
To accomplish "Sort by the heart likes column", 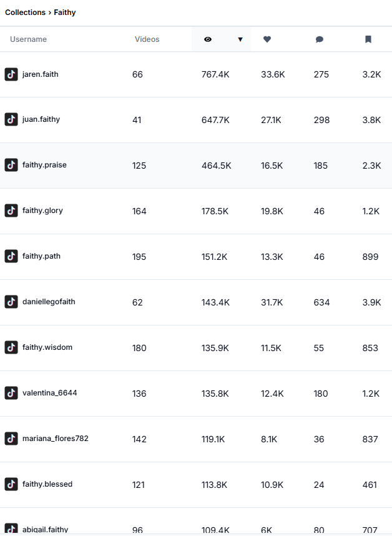I will pos(267,39).
